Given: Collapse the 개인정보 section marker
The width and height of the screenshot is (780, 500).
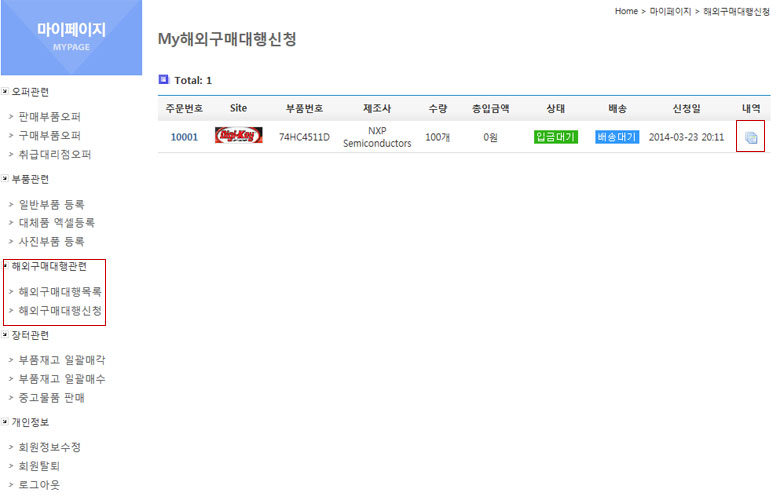Looking at the screenshot, I should (5, 422).
